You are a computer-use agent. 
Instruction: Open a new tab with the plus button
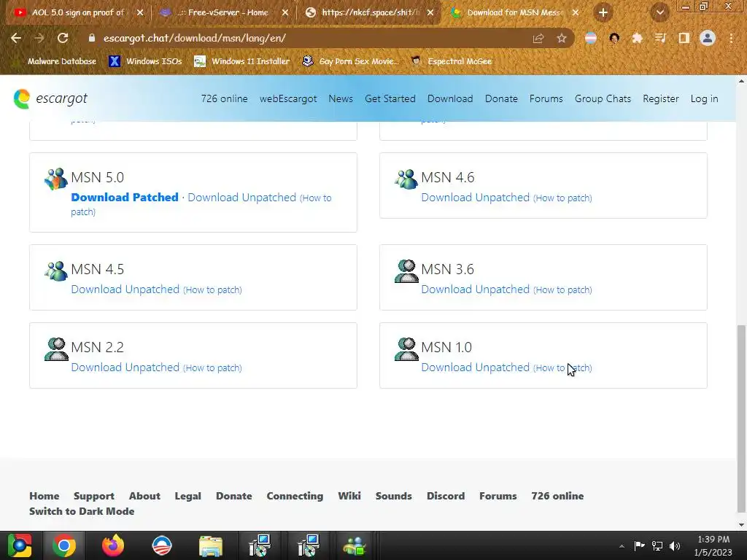tap(603, 13)
